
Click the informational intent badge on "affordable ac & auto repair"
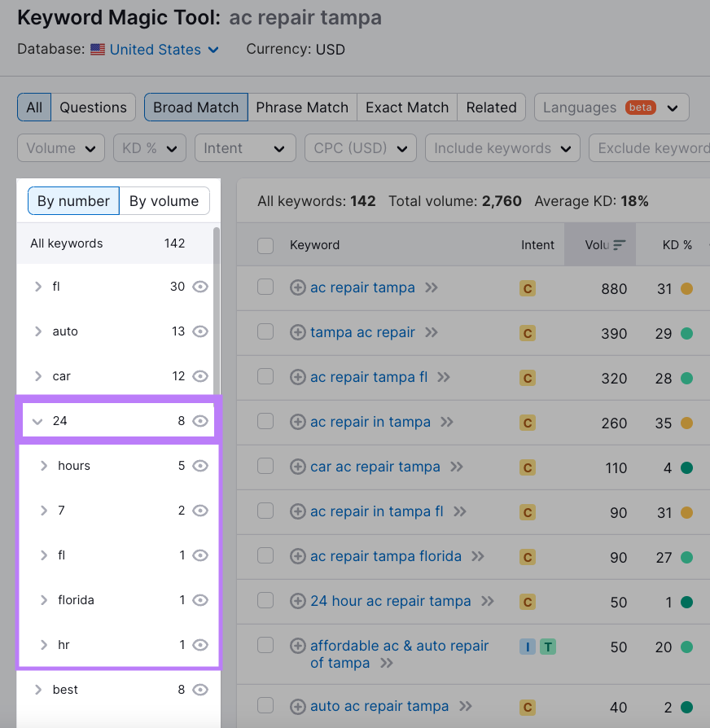[x=527, y=645]
